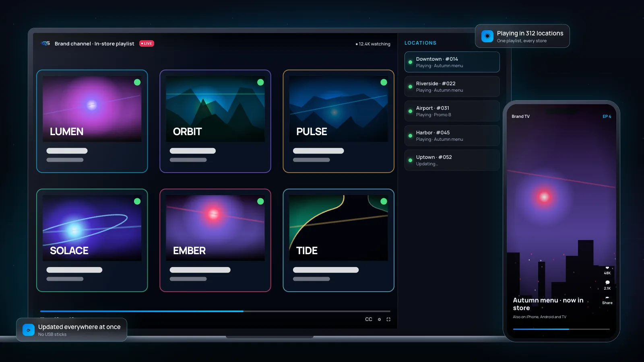Viewport: 644px width, 362px height.
Task: Click the Autumn menu now in store caption
Action: (548, 304)
